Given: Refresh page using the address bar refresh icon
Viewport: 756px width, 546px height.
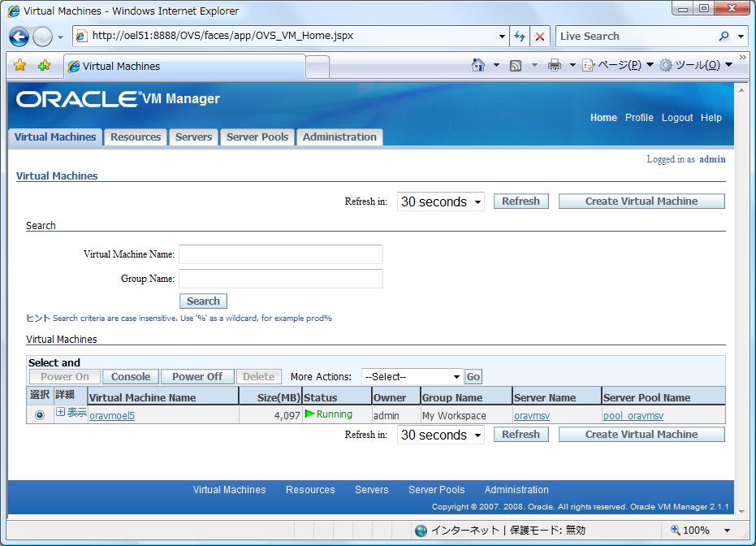Looking at the screenshot, I should 520,37.
